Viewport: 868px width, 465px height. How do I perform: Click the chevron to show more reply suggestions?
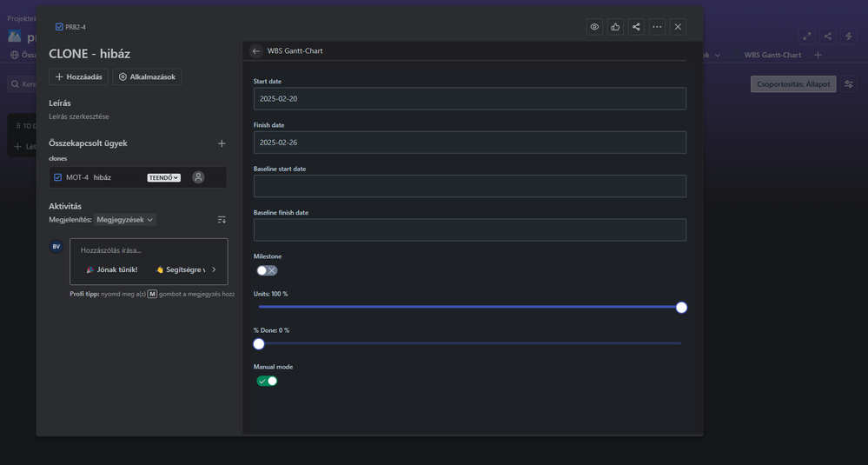click(214, 269)
